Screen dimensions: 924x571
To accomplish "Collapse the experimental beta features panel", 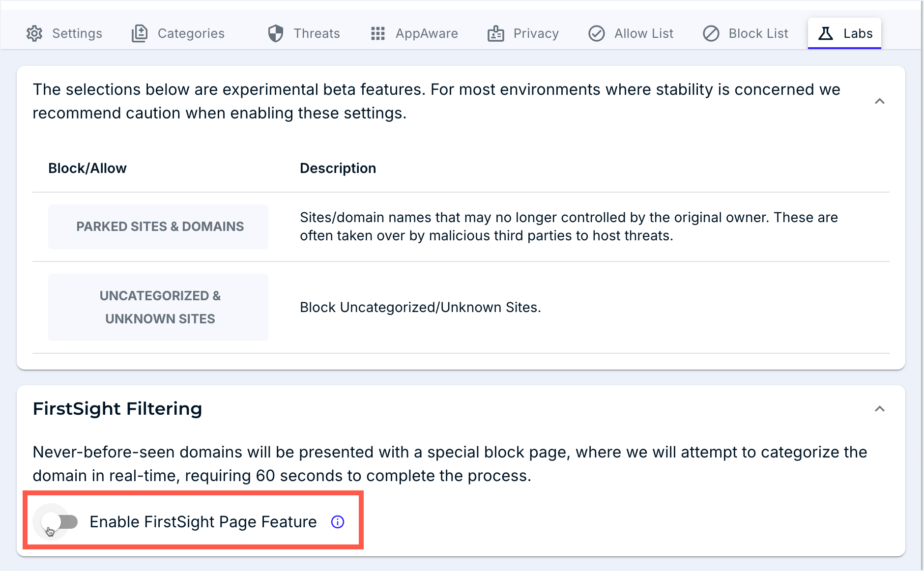I will [880, 101].
